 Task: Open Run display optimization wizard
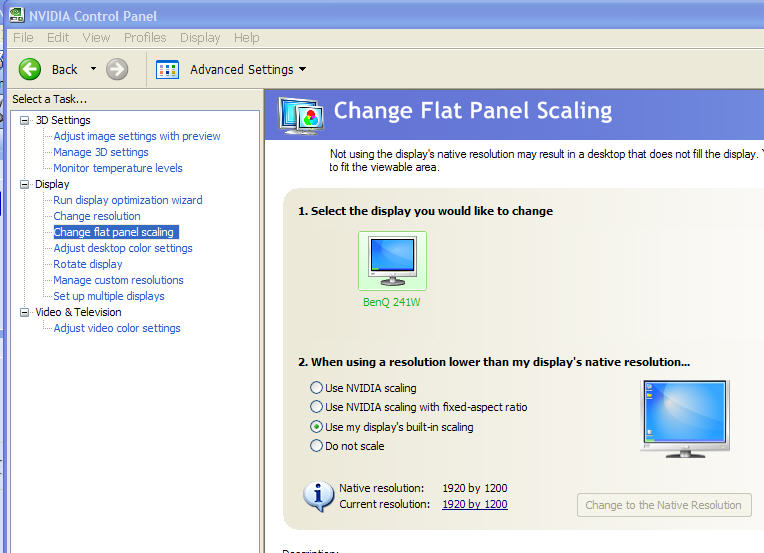coord(128,200)
